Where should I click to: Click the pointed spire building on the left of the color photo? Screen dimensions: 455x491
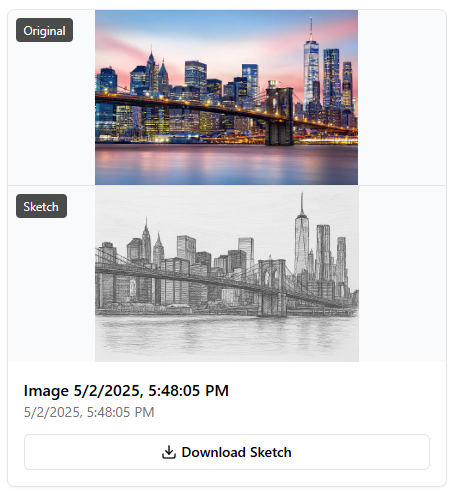coord(151,70)
